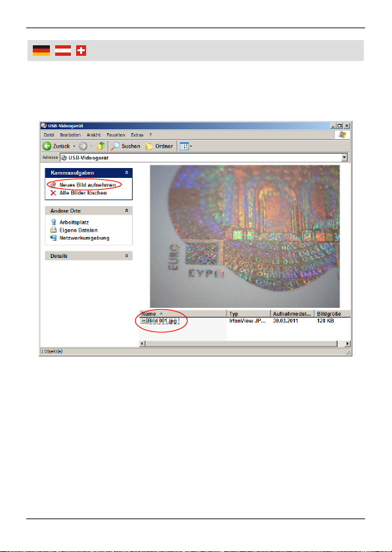Open Eigene Dateien link
Image resolution: width=392 pixels, height=552 pixels.
(x=78, y=230)
